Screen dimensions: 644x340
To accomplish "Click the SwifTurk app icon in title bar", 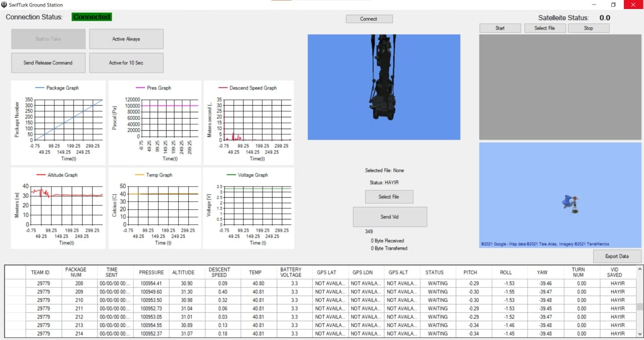I will tap(5, 5).
